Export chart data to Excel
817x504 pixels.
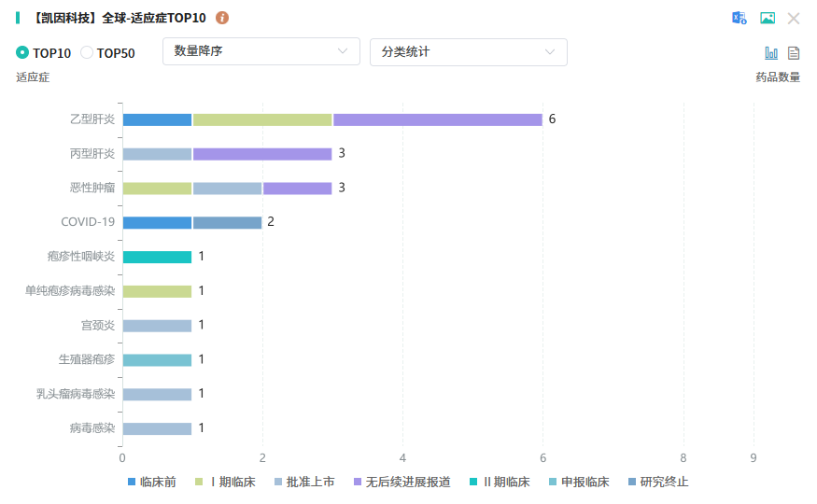coord(740,18)
